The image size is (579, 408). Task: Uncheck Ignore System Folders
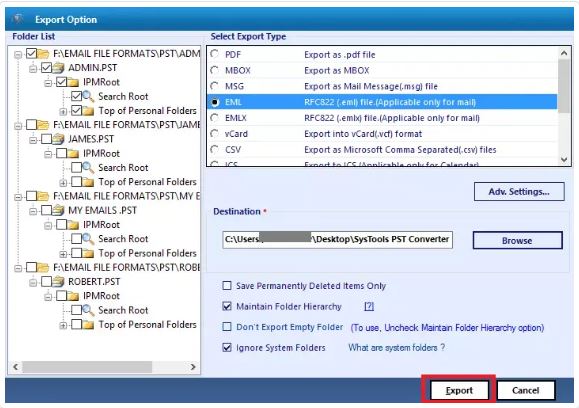pos(227,348)
